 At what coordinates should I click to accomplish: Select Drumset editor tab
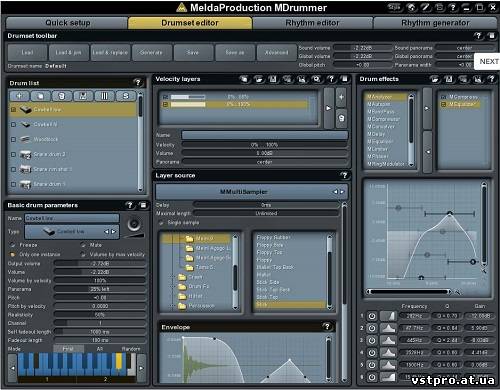190,23
